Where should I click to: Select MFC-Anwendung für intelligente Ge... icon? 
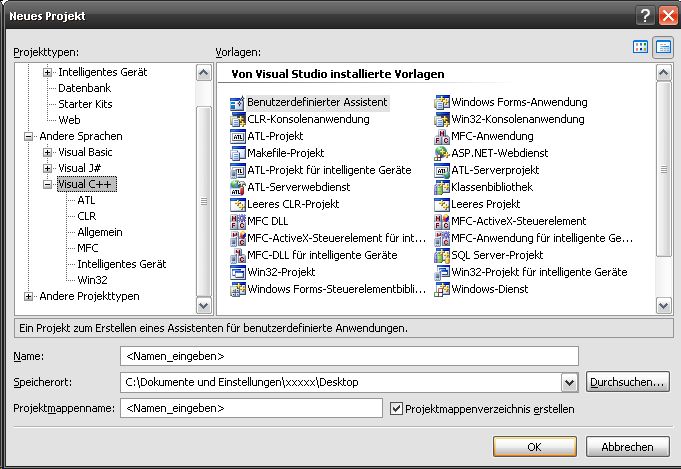point(441,238)
